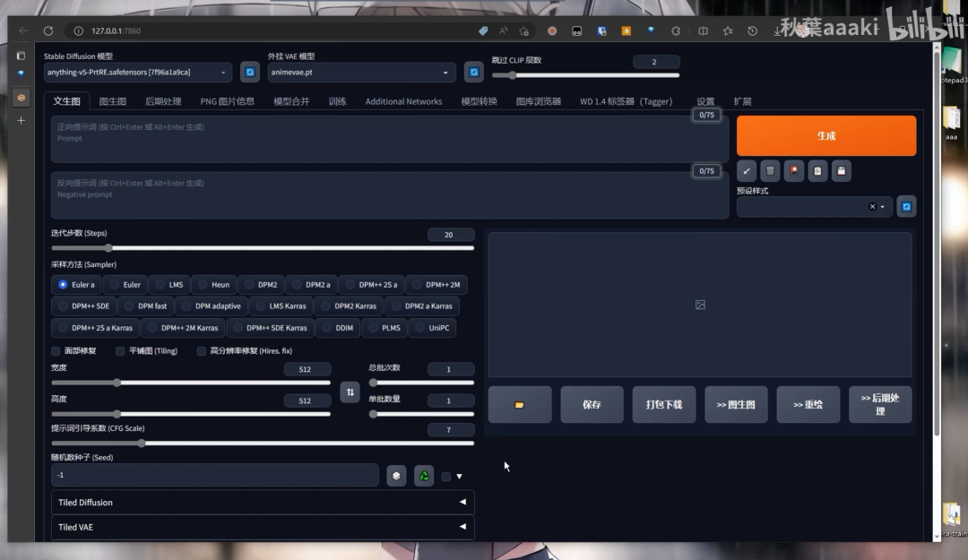Click into the positive prompt box
The width and height of the screenshot is (968, 560).
click(390, 140)
